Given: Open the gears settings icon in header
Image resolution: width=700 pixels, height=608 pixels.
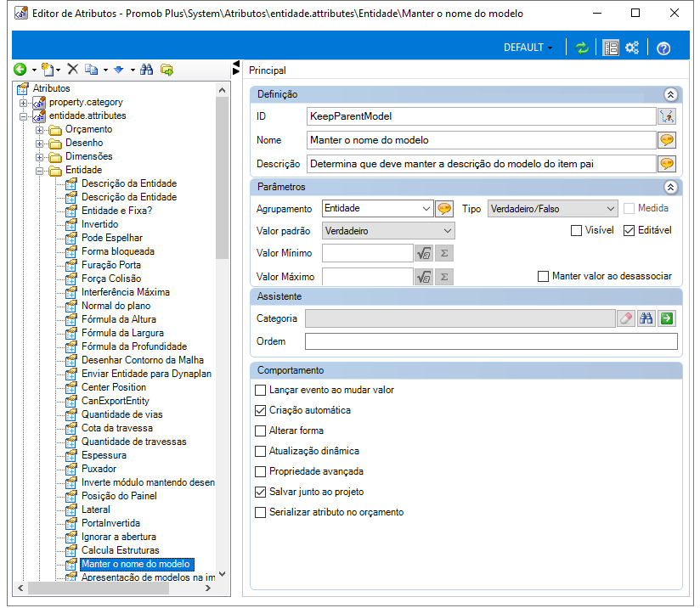Looking at the screenshot, I should click(632, 48).
